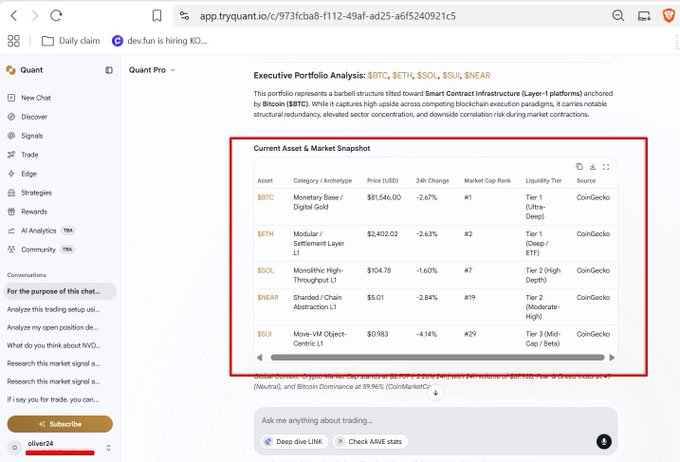
Task: Click the AI Analytics chart icon
Action: tap(12, 230)
